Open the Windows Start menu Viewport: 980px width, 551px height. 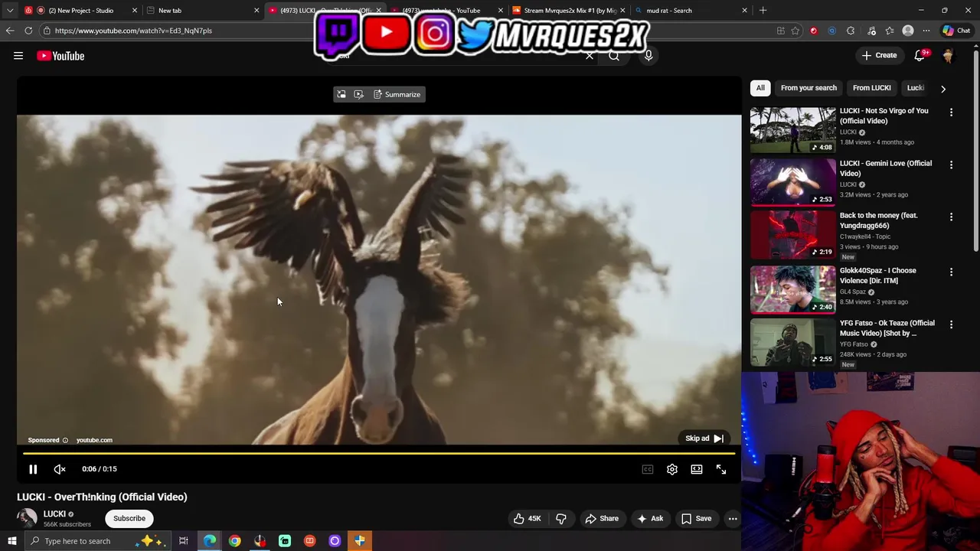[x=11, y=541]
